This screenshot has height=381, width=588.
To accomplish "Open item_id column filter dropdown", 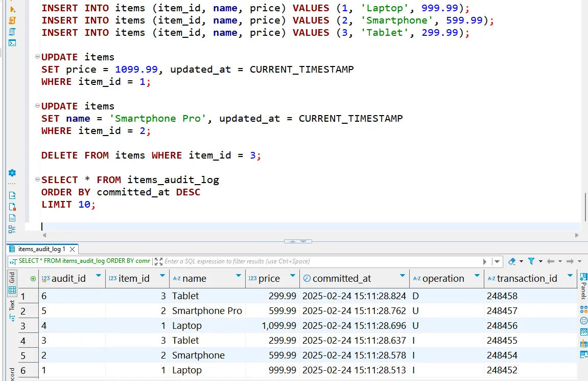I will point(162,276).
